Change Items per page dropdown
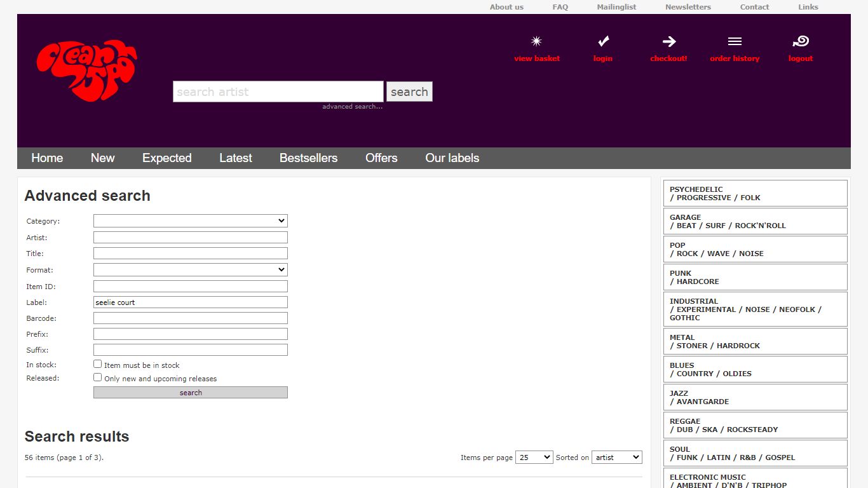Image resolution: width=868 pixels, height=488 pixels. click(534, 457)
